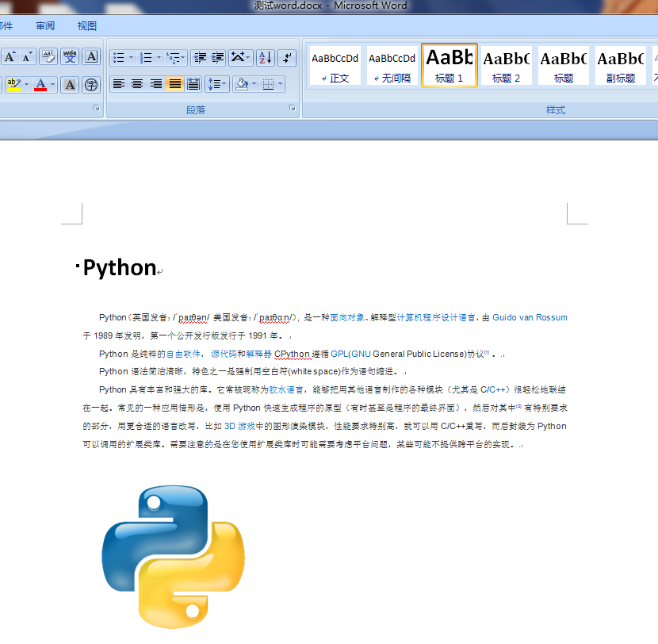Open the paragraph (段落) dialog launcher
The width and height of the screenshot is (658, 644).
click(292, 109)
